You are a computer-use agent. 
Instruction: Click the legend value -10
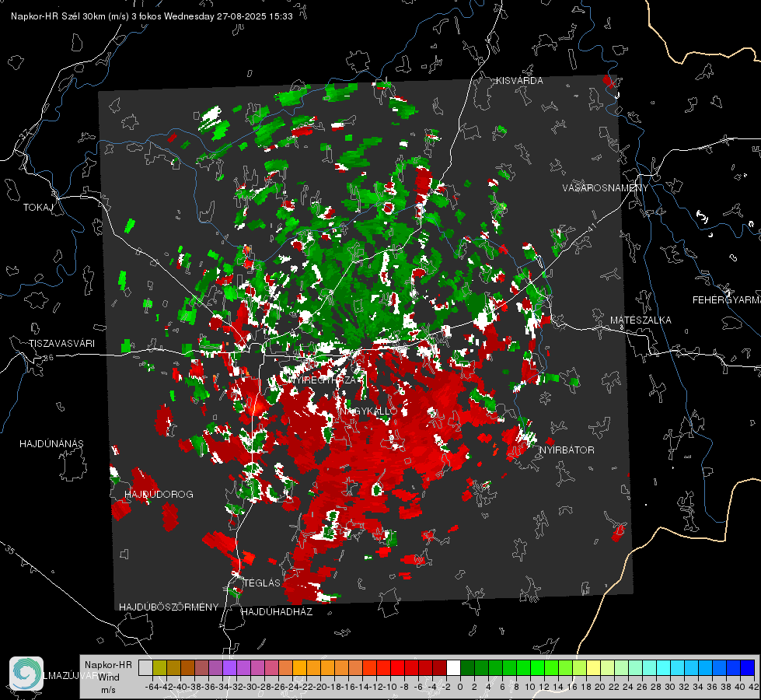pyautogui.click(x=390, y=687)
